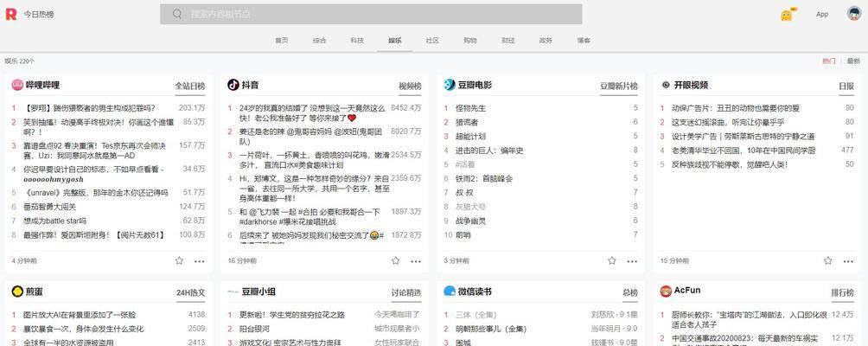868x346 pixels.
Task: Open 老美清华毕业不回国 video entry
Action: click(x=744, y=151)
